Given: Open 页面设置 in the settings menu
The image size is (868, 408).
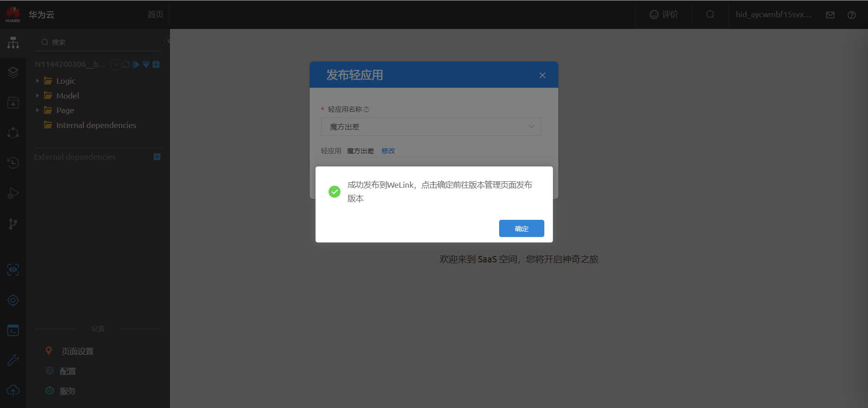Looking at the screenshot, I should point(77,350).
